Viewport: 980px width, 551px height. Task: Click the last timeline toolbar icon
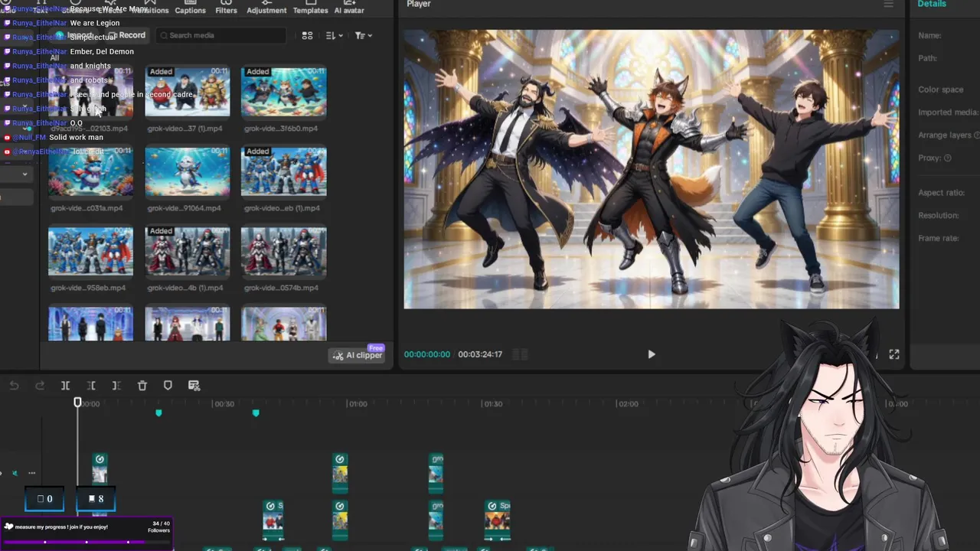point(194,386)
